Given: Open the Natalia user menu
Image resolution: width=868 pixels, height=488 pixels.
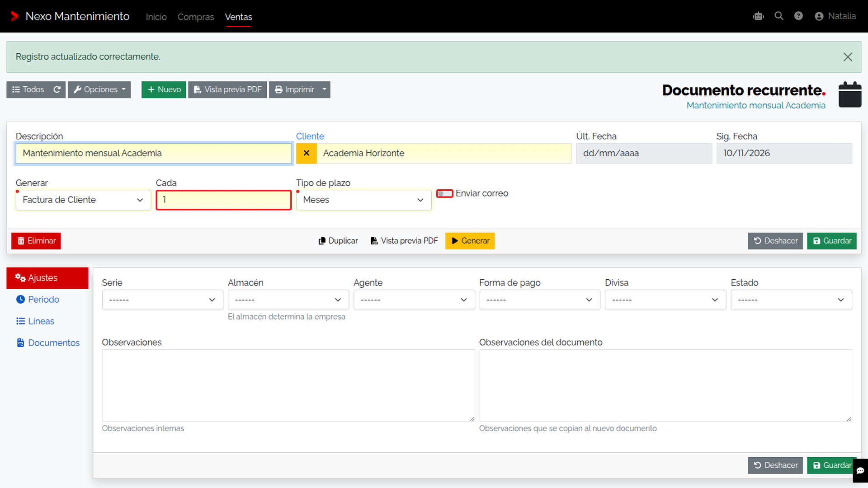Looking at the screenshot, I should coord(835,16).
